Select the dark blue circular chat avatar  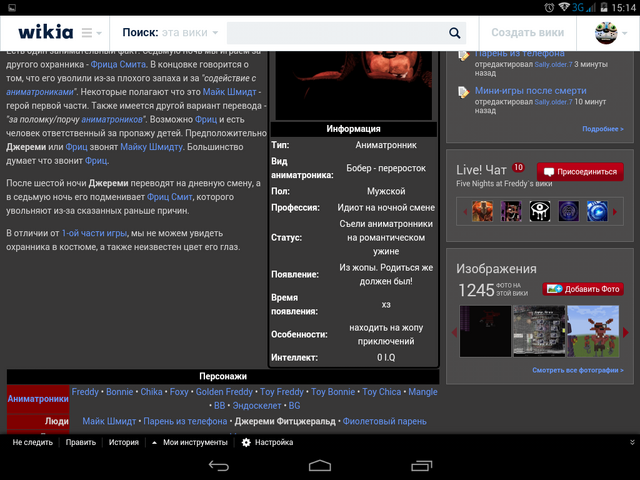[x=569, y=211]
